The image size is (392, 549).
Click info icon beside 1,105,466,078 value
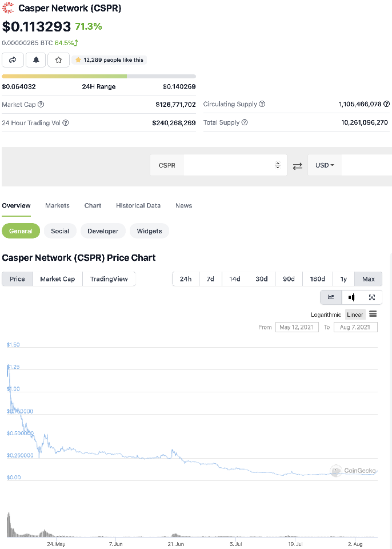click(x=386, y=104)
